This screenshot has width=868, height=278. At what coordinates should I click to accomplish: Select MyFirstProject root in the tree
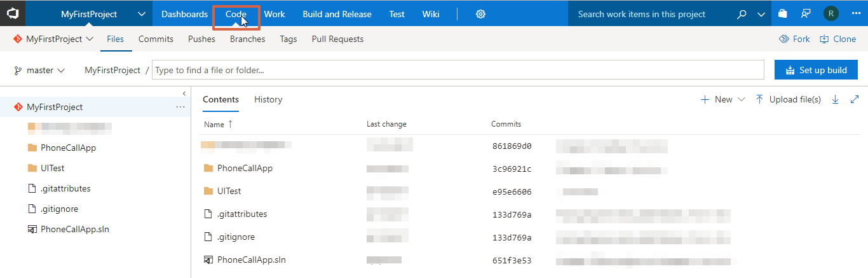click(55, 107)
